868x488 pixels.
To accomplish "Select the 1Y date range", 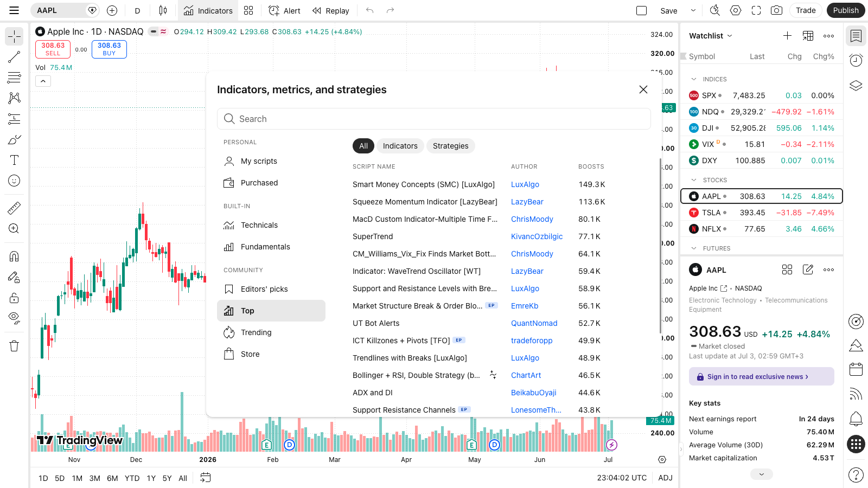I will pos(151,478).
